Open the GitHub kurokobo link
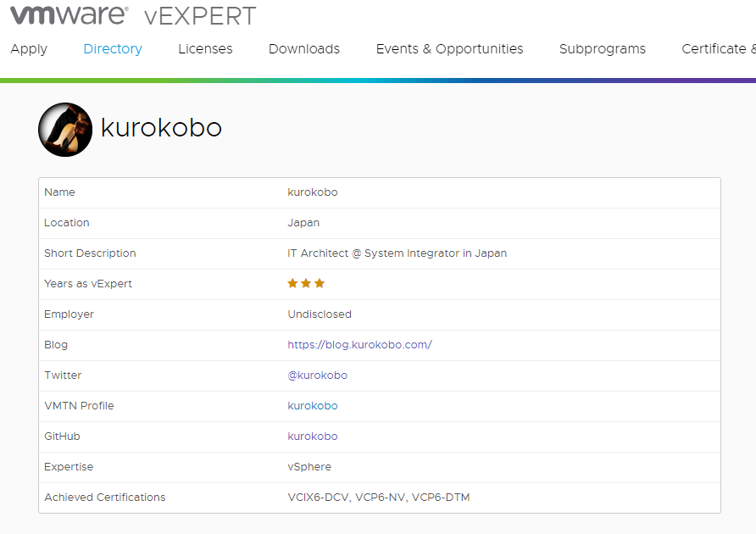 (x=313, y=436)
